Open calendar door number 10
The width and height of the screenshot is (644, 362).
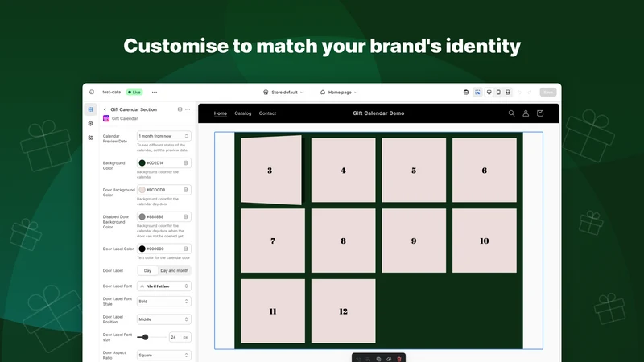click(485, 241)
